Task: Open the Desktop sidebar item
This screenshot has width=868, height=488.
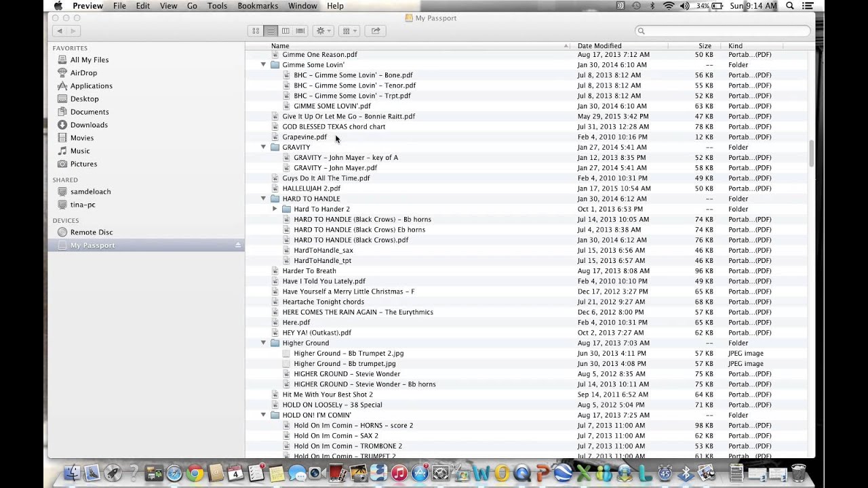Action: click(84, 98)
